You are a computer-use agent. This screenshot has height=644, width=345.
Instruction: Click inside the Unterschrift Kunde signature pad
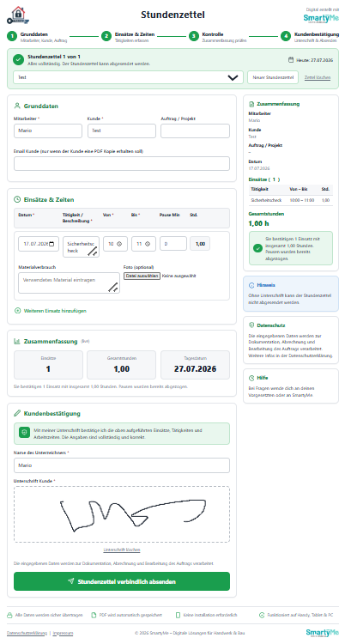[122, 514]
